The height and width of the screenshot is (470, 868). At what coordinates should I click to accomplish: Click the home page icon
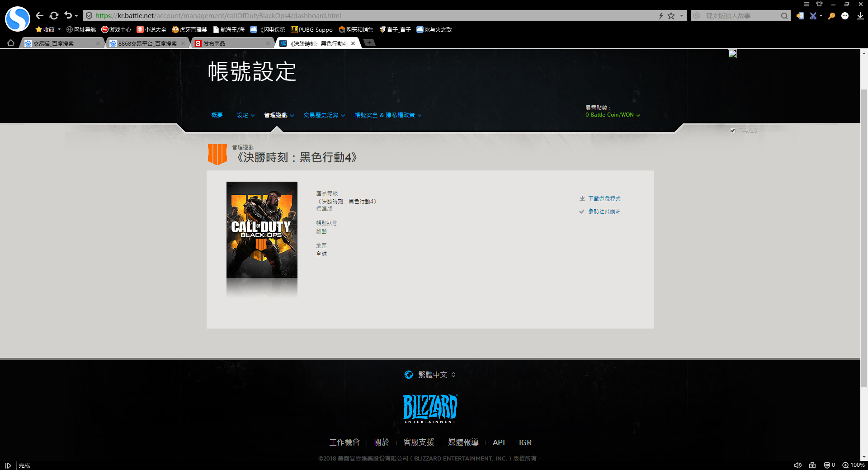(x=11, y=43)
